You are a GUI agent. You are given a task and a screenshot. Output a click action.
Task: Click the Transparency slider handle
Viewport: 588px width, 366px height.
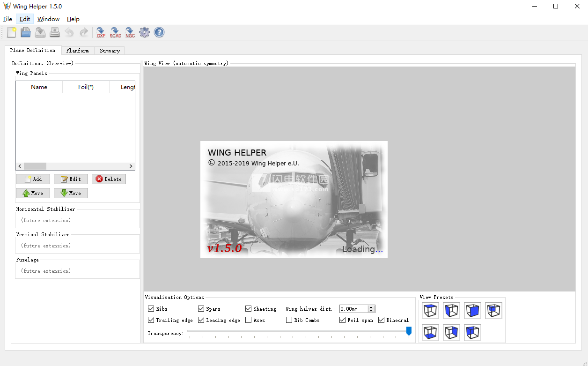(x=409, y=331)
